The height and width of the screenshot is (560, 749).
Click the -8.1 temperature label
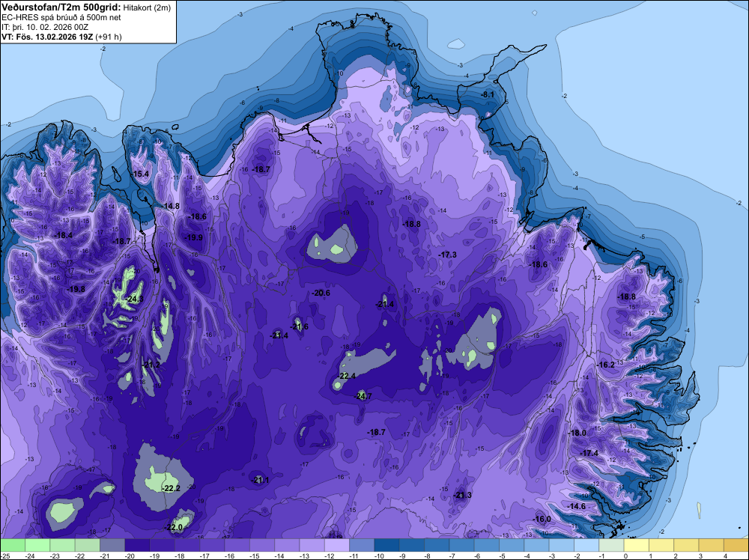coord(488,94)
